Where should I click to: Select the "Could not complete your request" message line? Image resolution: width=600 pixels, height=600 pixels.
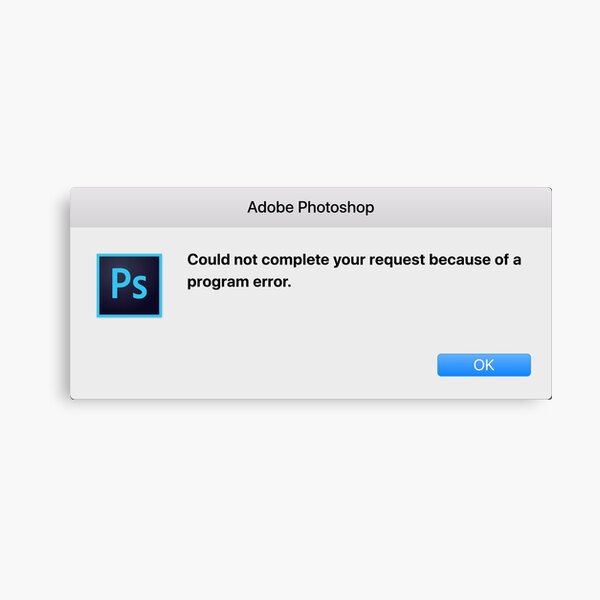(x=354, y=260)
